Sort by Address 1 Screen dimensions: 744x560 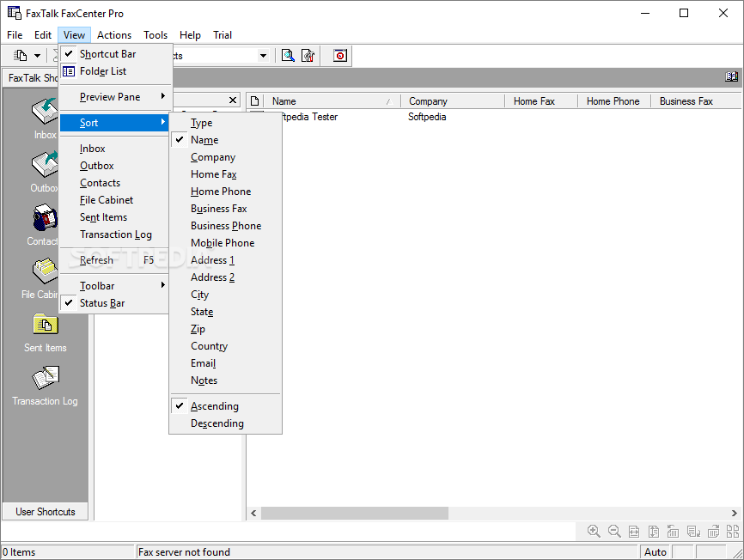pos(225,260)
